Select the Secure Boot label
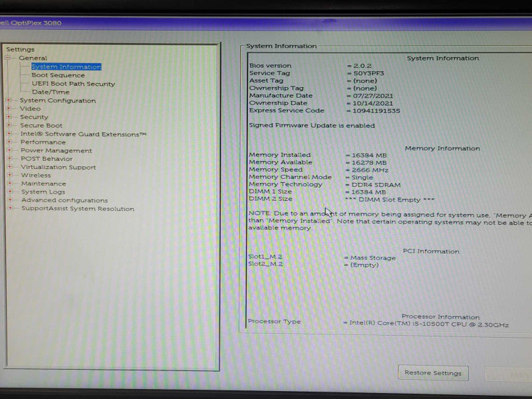This screenshot has height=399, width=532. click(41, 126)
